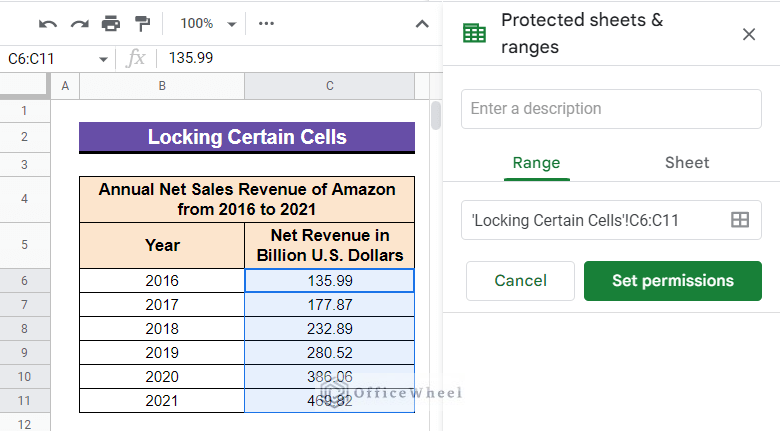Select row 2 header
780x431 pixels.
(x=24, y=137)
